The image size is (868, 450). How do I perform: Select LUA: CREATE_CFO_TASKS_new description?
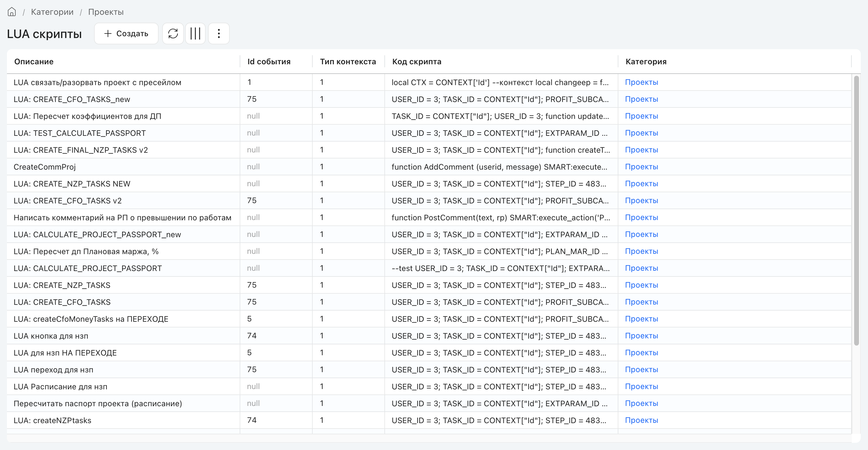pyautogui.click(x=72, y=99)
